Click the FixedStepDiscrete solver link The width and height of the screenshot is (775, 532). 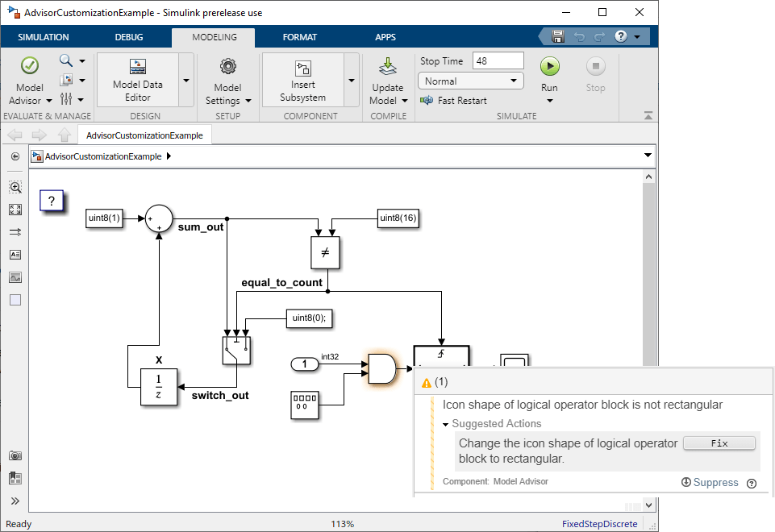coord(599,524)
